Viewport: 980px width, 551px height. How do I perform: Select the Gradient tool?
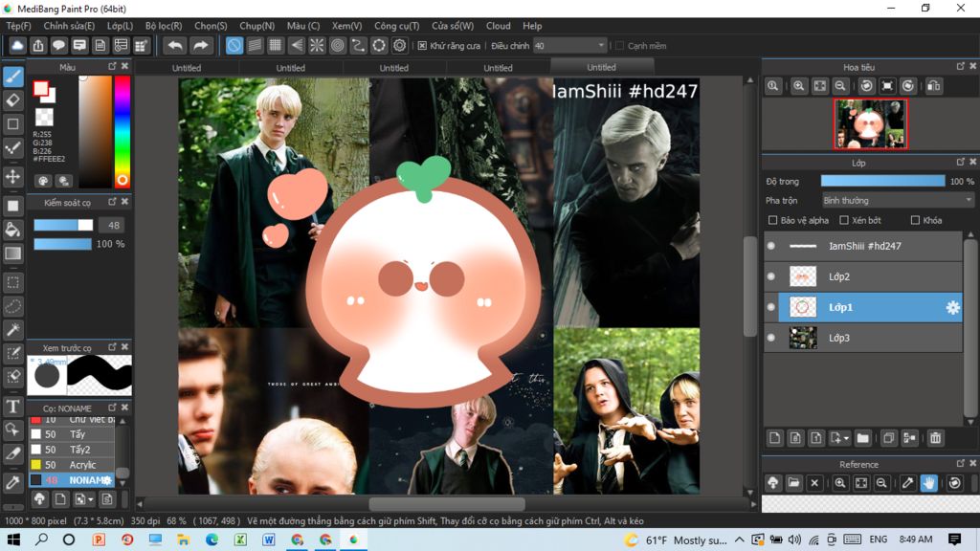coord(13,253)
